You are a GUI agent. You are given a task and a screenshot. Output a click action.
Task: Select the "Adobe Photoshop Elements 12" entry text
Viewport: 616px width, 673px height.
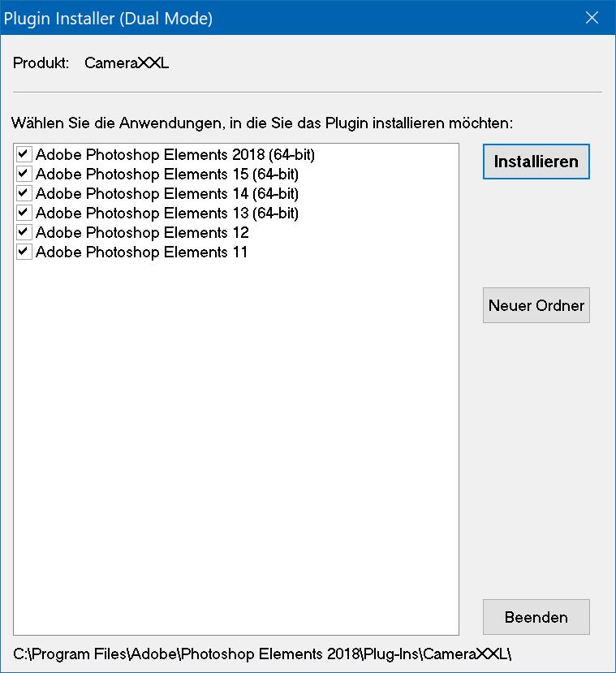pyautogui.click(x=142, y=232)
